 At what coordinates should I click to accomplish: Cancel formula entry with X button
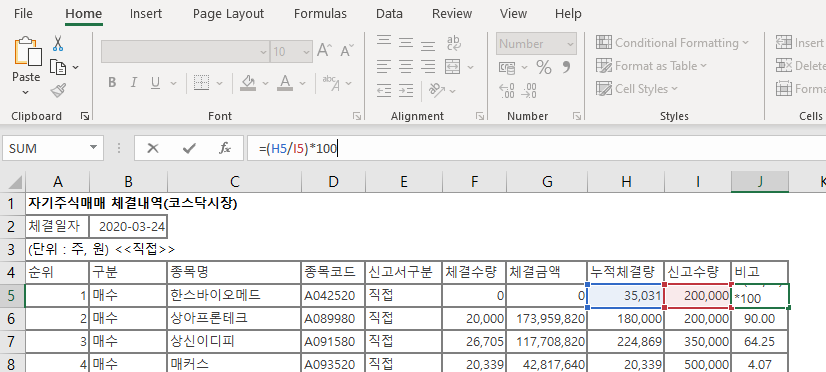(153, 149)
